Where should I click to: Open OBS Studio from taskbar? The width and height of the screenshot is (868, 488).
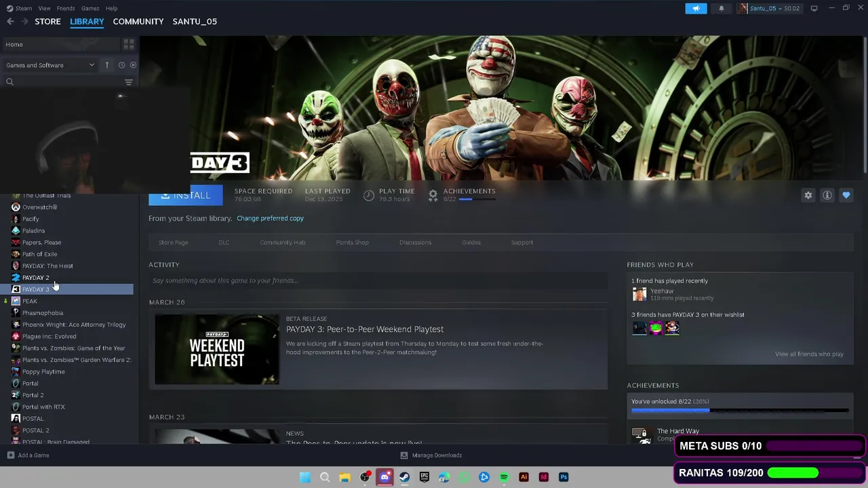[365, 477]
